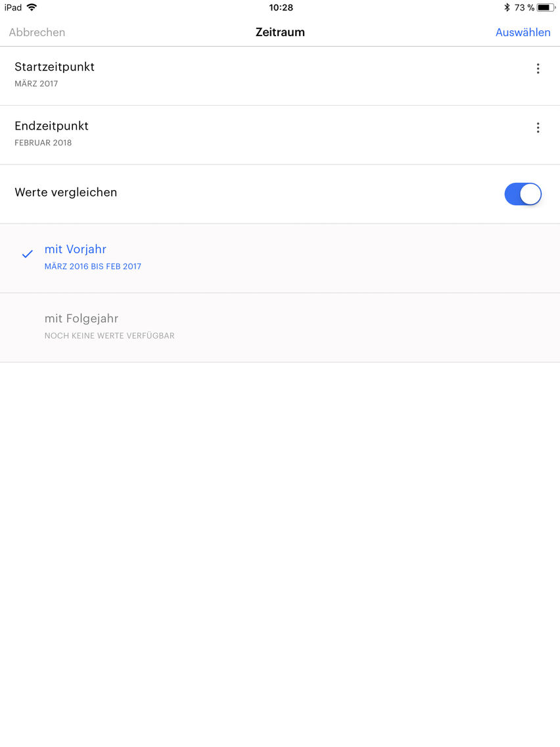The width and height of the screenshot is (560, 747).
Task: Toggle the Werte vergleichen switch off
Action: click(x=523, y=194)
